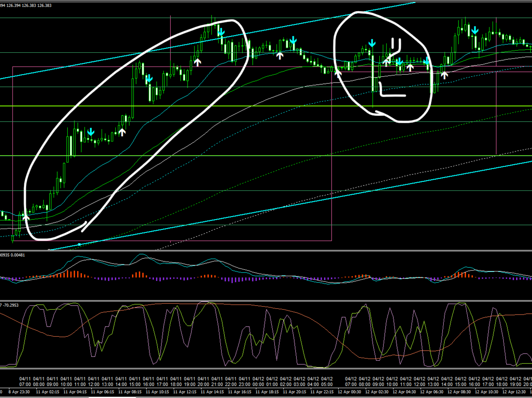Click the '04/11 07:00' session time label
This screenshot has height=398, width=532.
(x=26, y=381)
